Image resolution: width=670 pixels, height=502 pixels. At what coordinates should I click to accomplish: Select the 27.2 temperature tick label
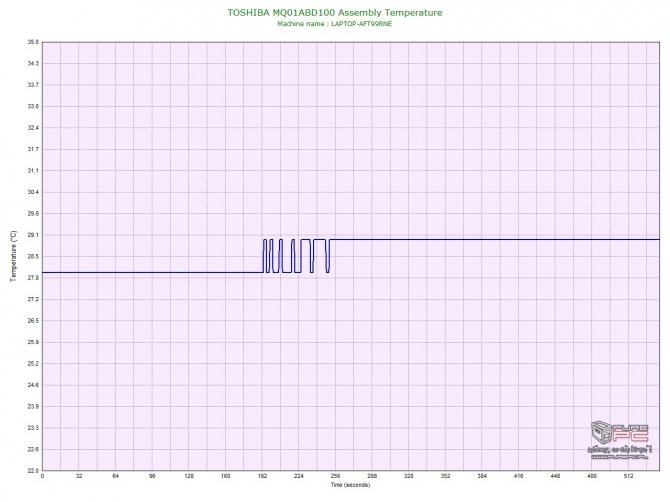point(33,299)
